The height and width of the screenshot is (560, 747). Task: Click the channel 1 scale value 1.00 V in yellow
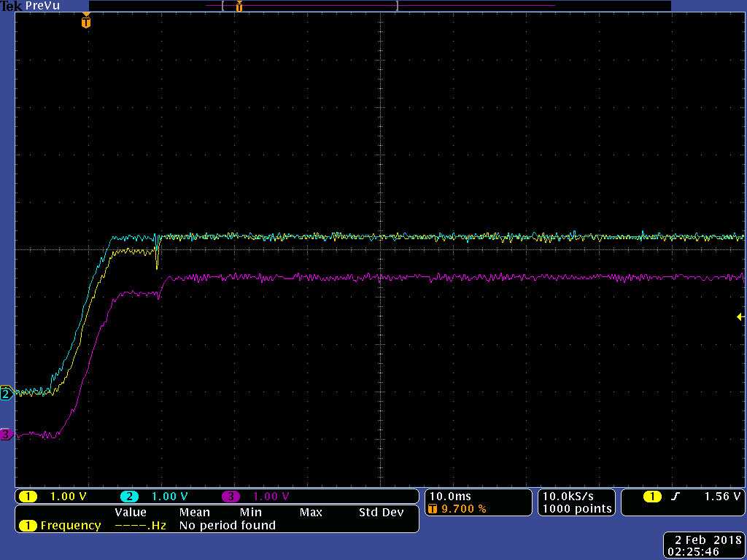68,497
